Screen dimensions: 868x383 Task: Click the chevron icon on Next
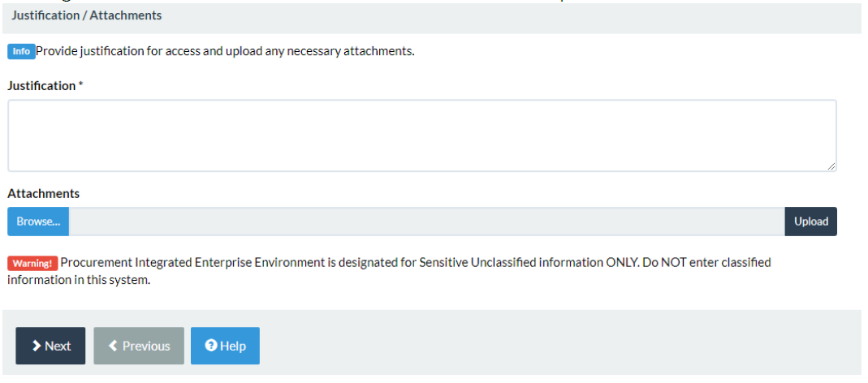tap(37, 346)
